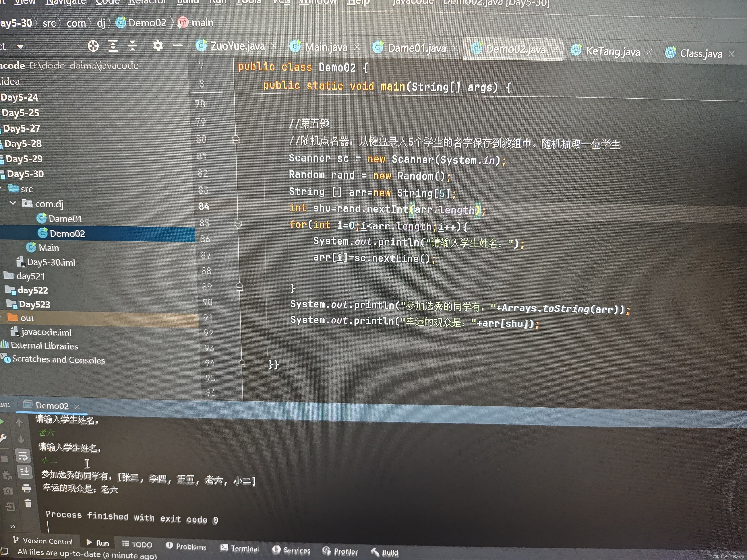Open the Project panel settings gear

point(158,46)
